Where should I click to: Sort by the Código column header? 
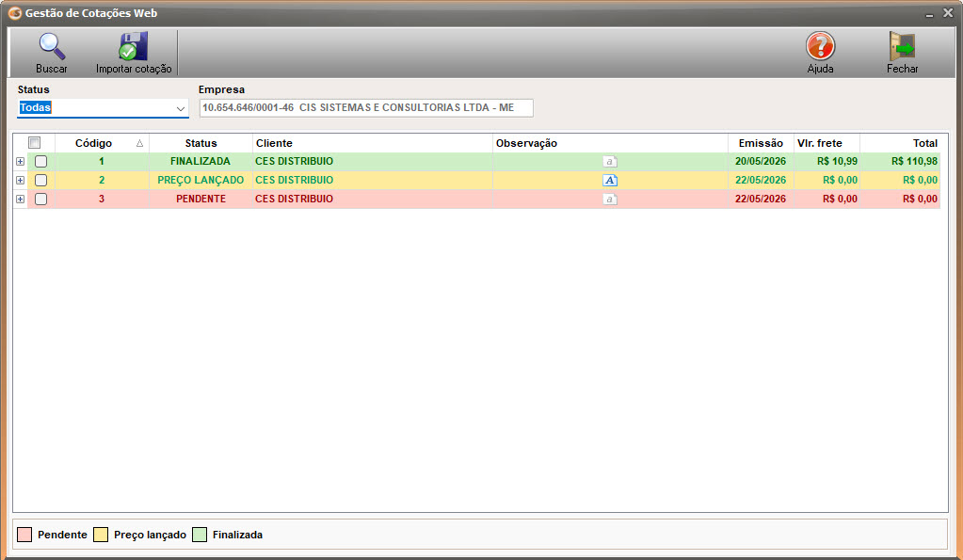coord(102,143)
